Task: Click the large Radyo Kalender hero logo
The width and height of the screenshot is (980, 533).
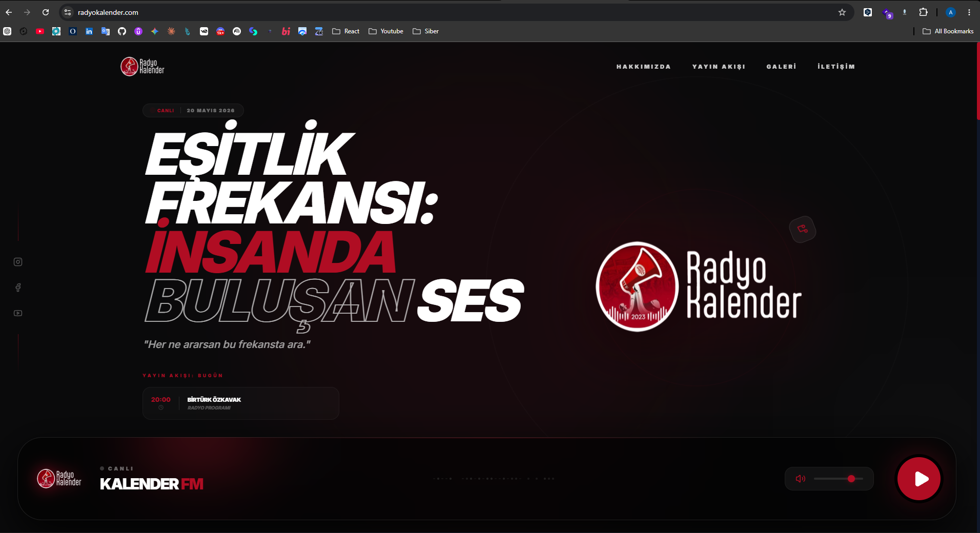Action: click(699, 286)
